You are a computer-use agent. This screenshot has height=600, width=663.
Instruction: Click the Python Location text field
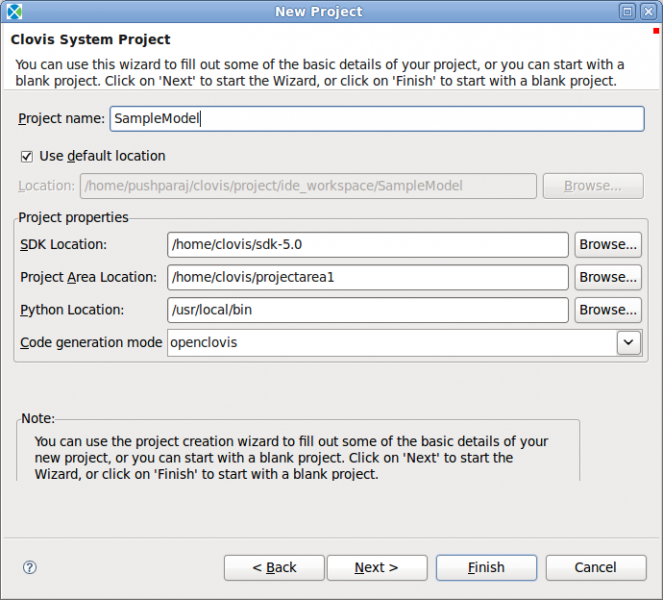tap(368, 310)
